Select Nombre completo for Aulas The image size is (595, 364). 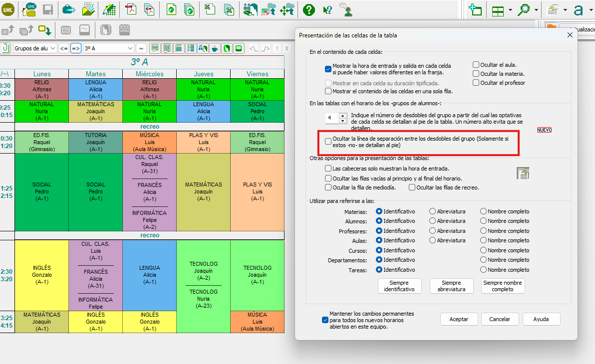coord(483,240)
